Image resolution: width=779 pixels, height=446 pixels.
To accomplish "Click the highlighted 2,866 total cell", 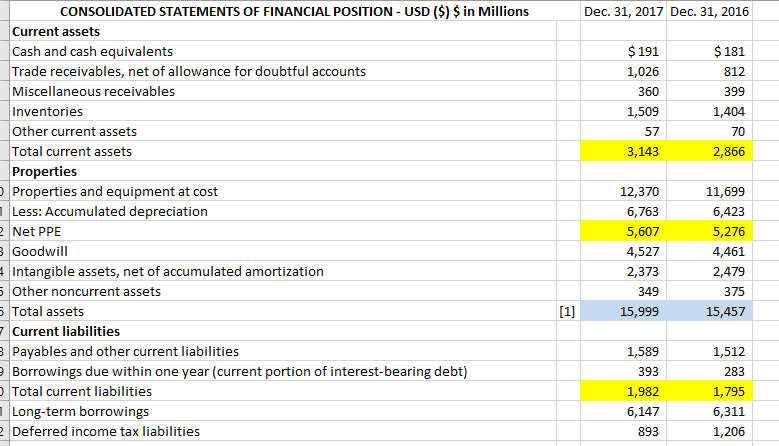I will (709, 151).
